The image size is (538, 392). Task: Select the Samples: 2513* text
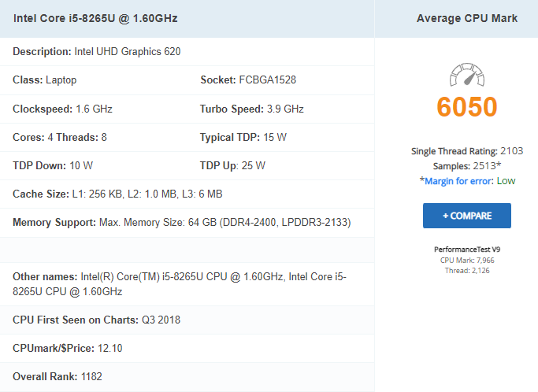(x=467, y=166)
